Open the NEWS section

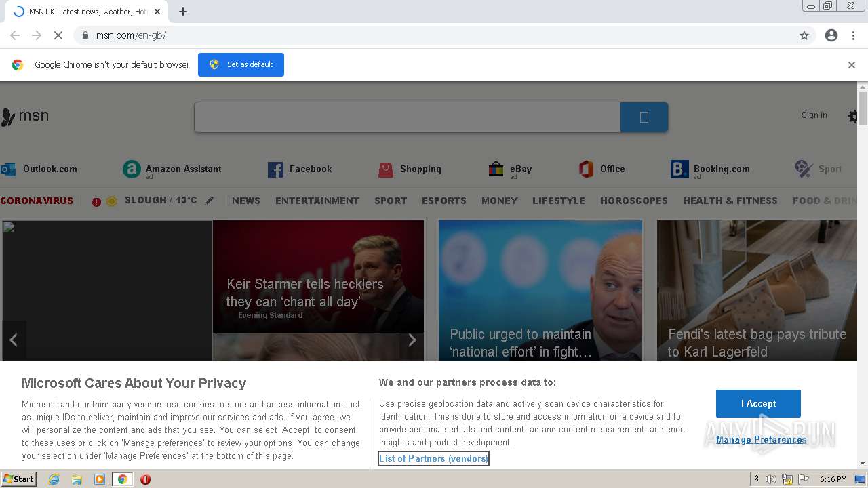tap(246, 201)
